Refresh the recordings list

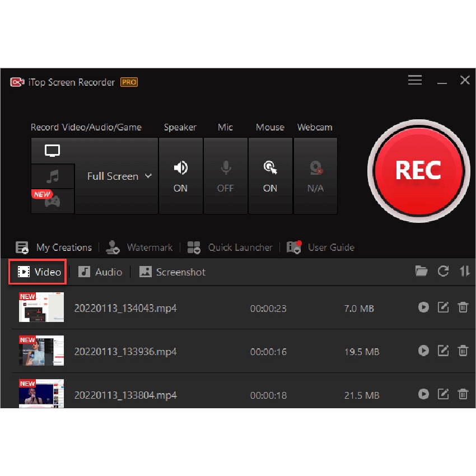pos(443,272)
